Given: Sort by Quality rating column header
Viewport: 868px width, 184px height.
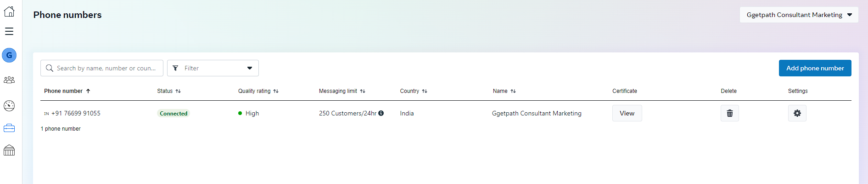Looking at the screenshot, I should coord(258,91).
